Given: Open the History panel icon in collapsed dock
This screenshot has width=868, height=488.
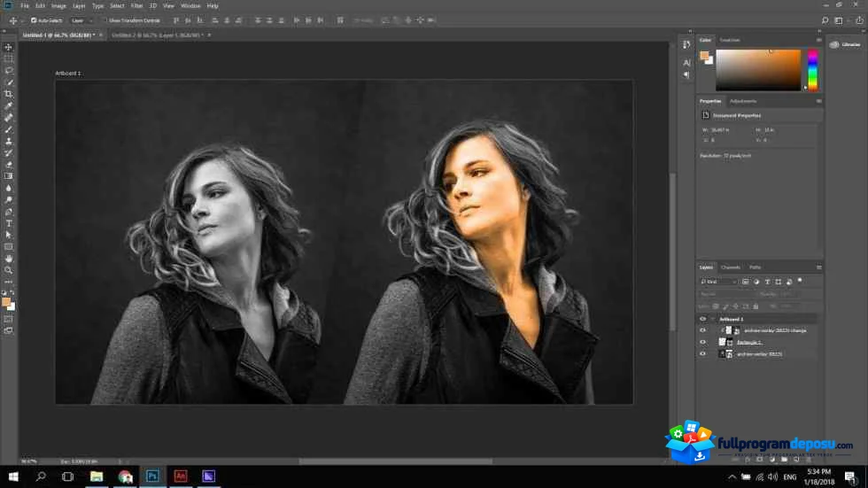Looking at the screenshot, I should coord(686,45).
